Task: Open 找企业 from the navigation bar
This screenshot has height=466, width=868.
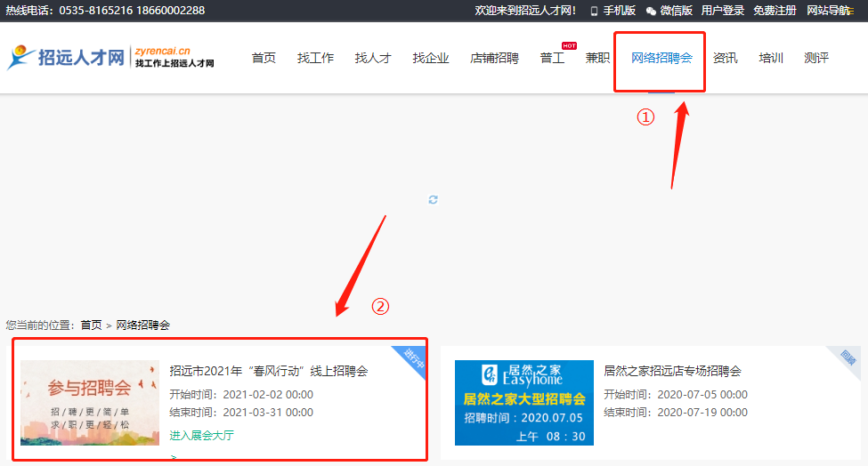Action: coord(431,58)
